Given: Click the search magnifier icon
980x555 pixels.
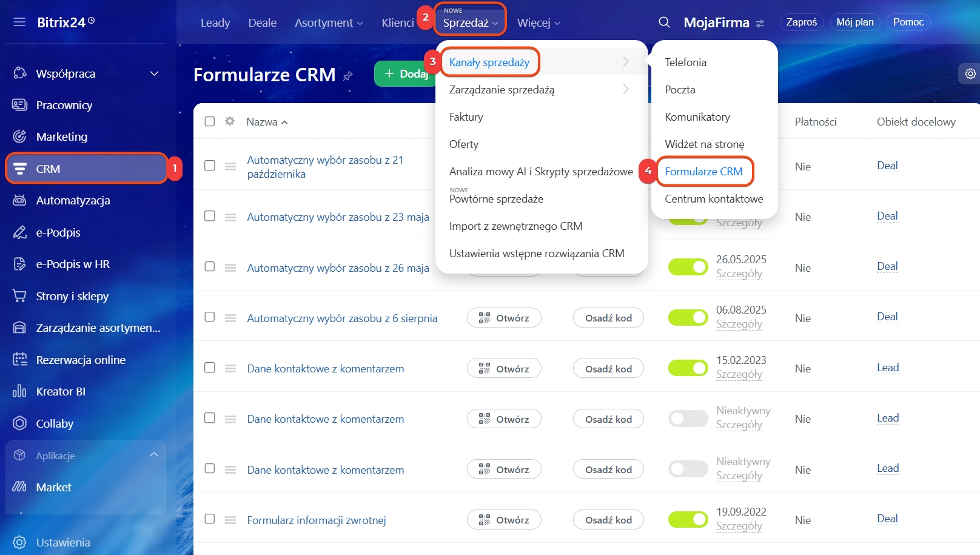Looking at the screenshot, I should point(665,22).
